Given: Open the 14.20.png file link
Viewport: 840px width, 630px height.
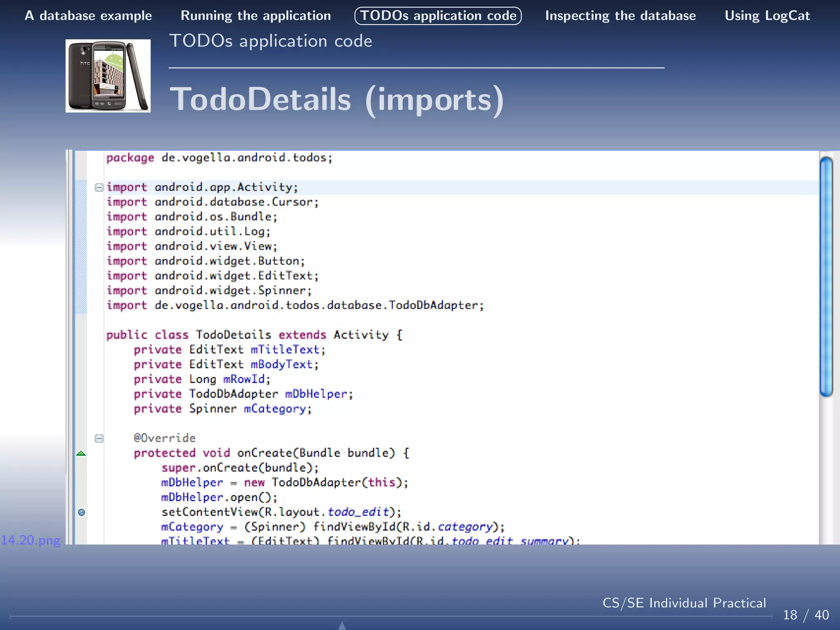Looking at the screenshot, I should click(x=31, y=540).
